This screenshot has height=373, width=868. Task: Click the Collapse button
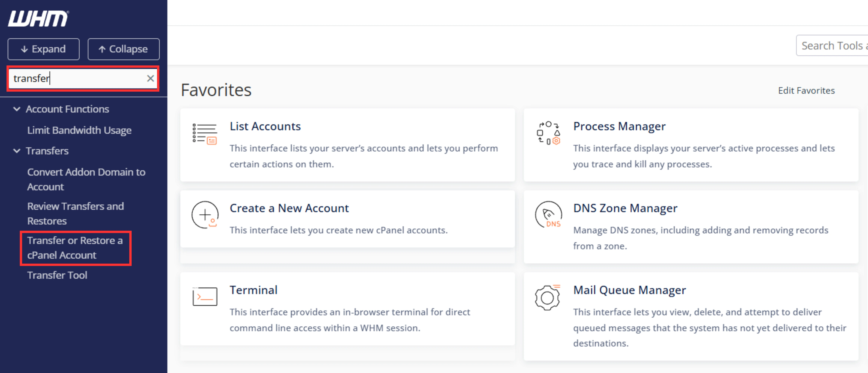[123, 49]
